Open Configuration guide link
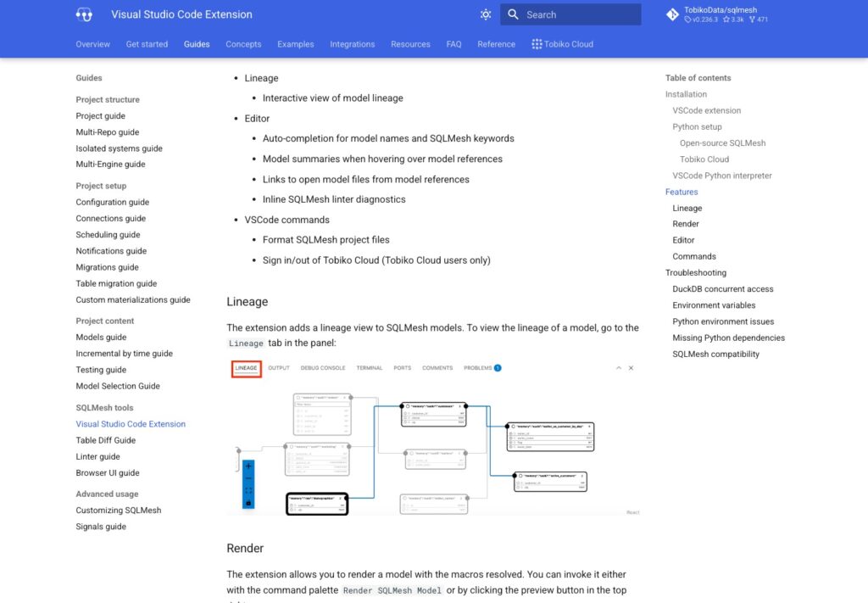Screen dimensions: 868x603 coord(113,202)
